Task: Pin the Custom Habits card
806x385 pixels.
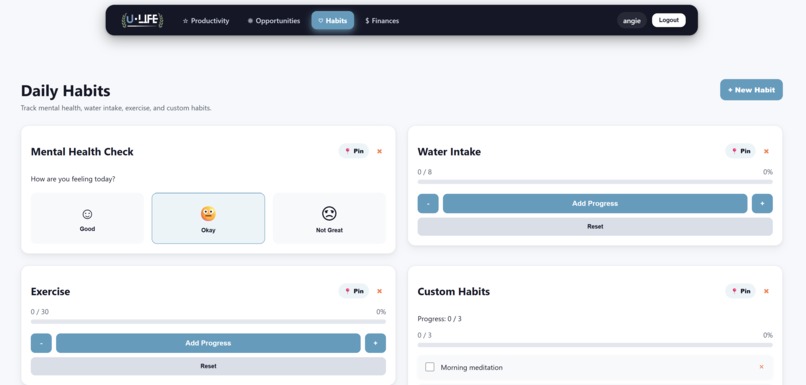Action: click(740, 291)
